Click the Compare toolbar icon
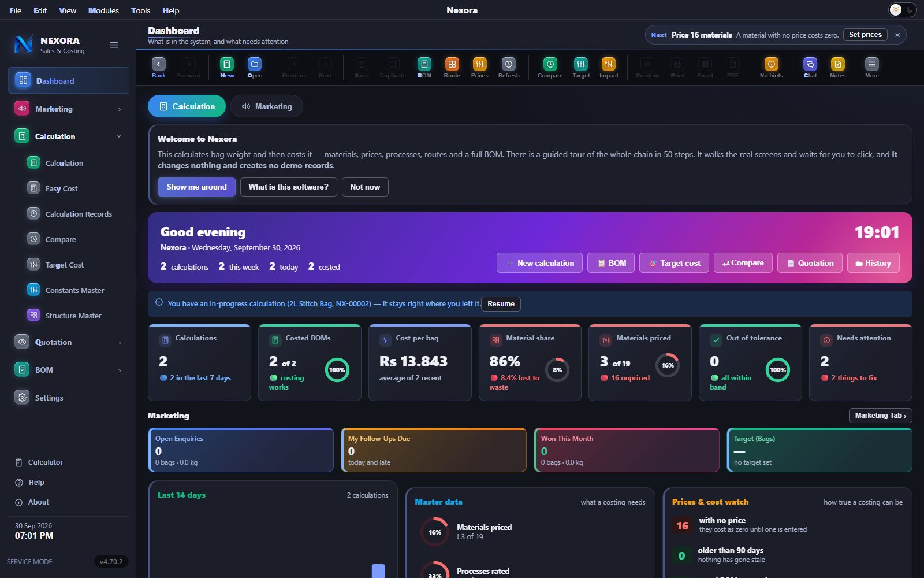The width and height of the screenshot is (924, 578). (x=550, y=68)
